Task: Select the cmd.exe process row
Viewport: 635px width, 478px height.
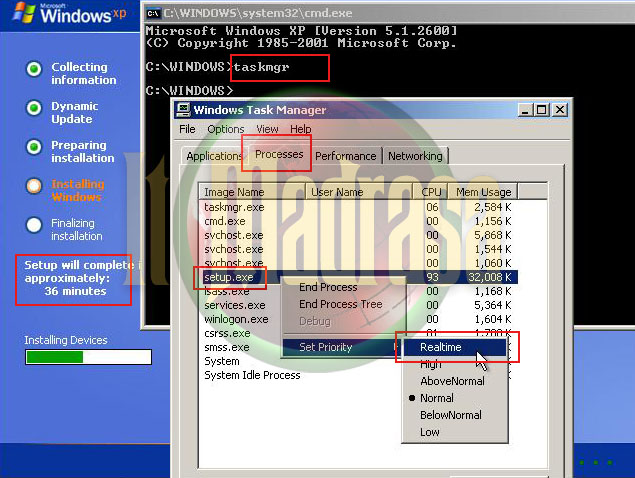Action: [358, 221]
